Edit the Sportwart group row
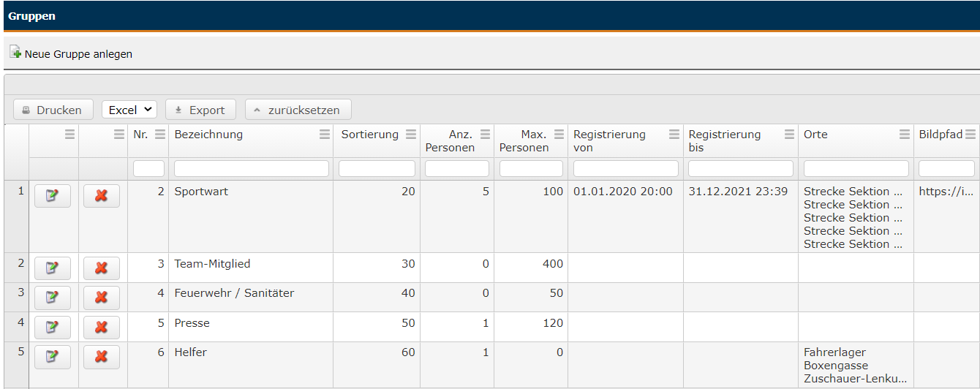Image resolution: width=980 pixels, height=389 pixels. [x=53, y=196]
